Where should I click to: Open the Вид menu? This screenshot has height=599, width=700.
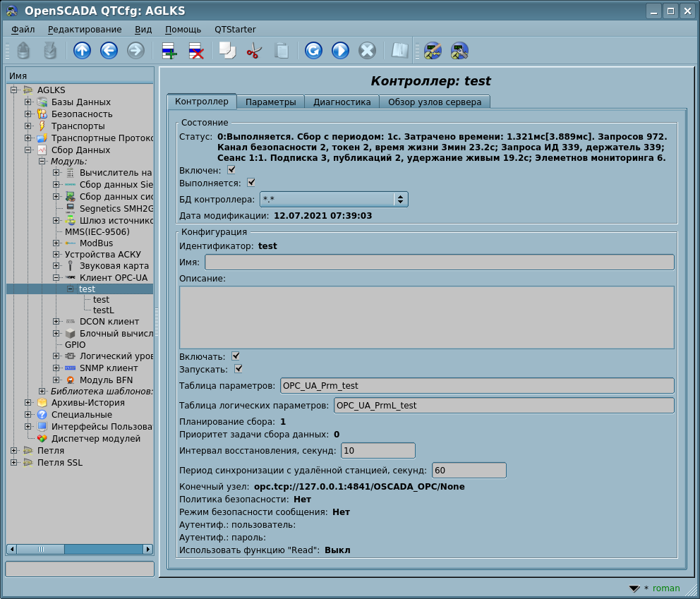coord(143,30)
